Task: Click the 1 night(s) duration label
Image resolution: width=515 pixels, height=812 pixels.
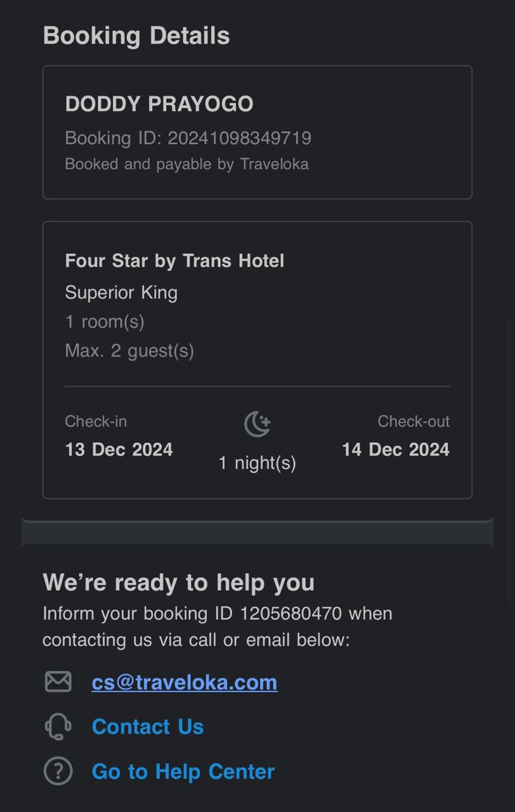Action: tap(257, 463)
